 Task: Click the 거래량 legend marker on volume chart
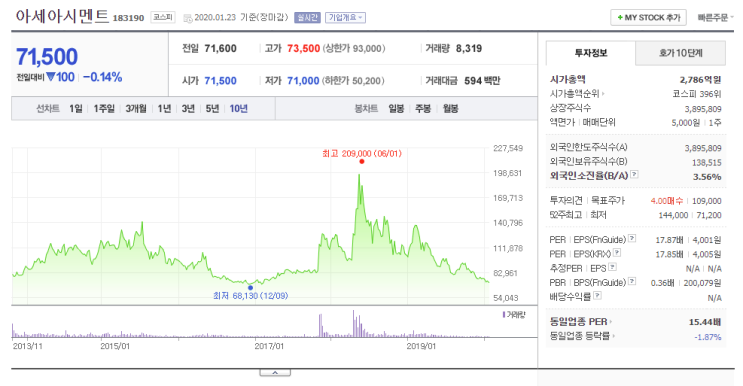[x=503, y=314]
